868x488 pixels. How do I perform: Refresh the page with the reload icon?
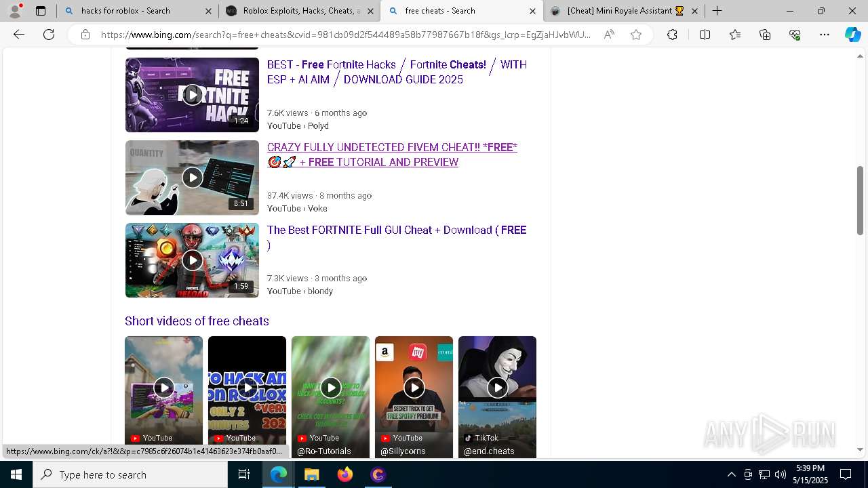click(x=49, y=35)
